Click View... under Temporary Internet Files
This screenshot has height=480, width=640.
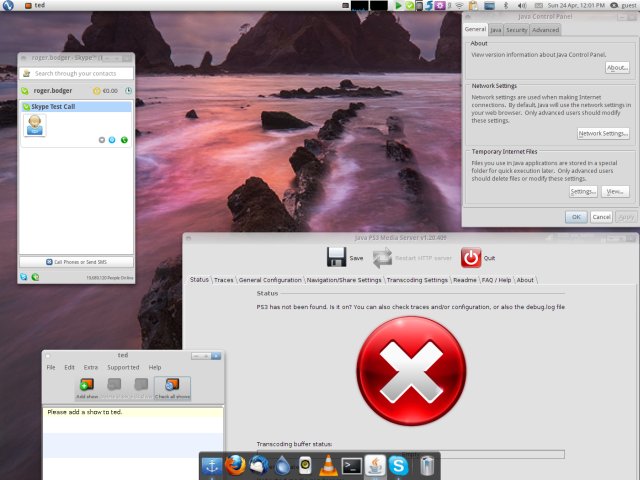pos(615,191)
